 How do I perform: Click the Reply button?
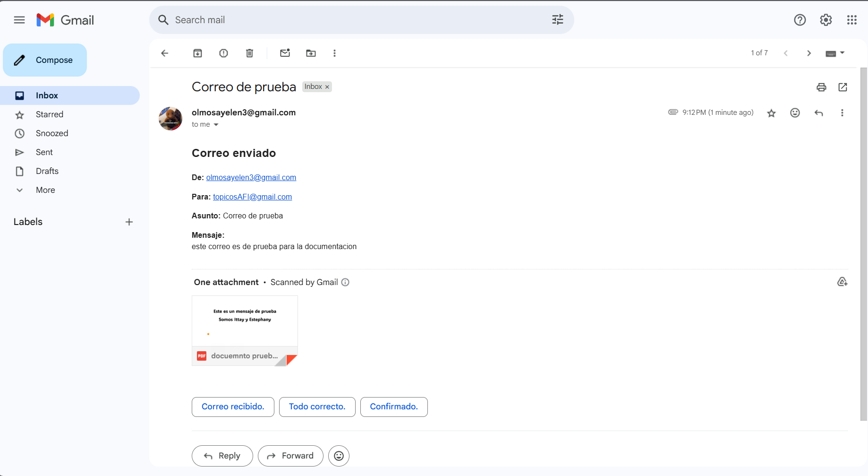click(222, 456)
